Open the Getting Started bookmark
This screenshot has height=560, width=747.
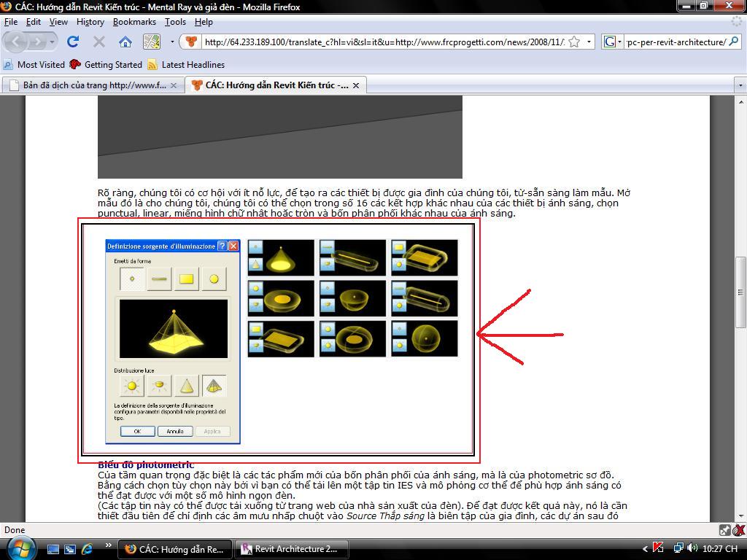pyautogui.click(x=106, y=64)
